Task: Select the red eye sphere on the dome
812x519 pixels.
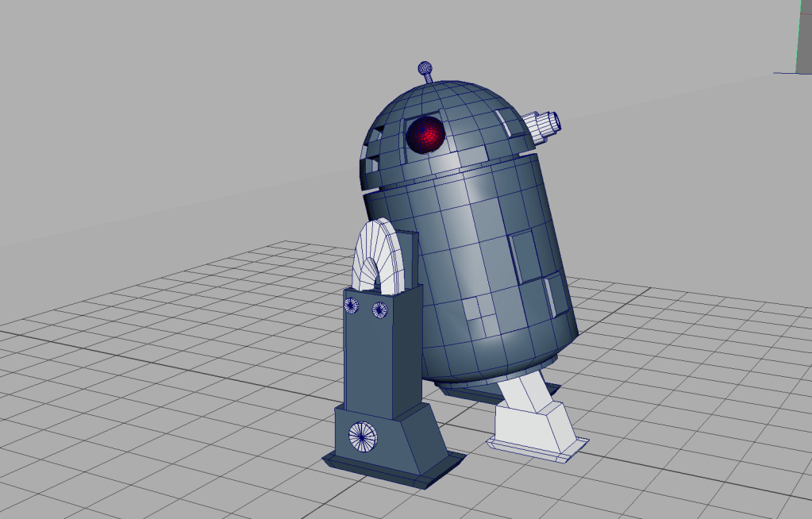Action: click(x=425, y=135)
